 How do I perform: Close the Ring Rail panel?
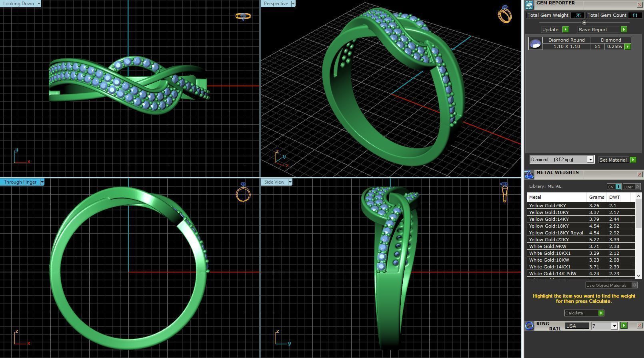click(639, 326)
